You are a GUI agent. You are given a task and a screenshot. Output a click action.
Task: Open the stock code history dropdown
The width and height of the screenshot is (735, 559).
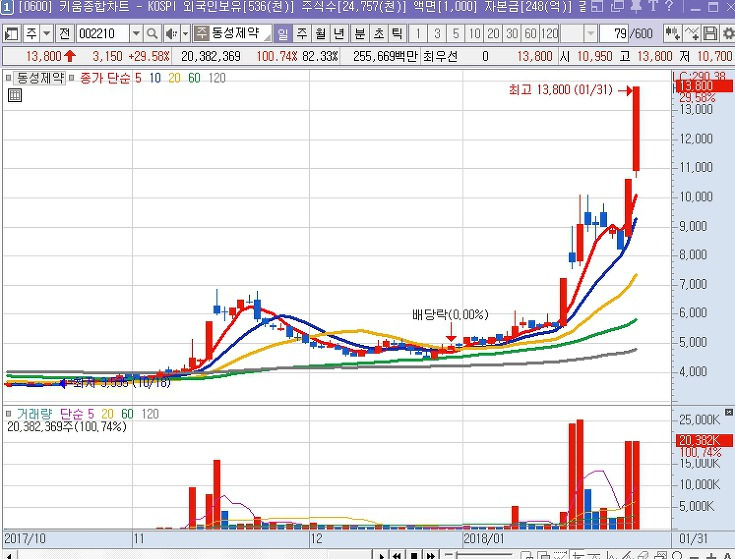(x=136, y=34)
